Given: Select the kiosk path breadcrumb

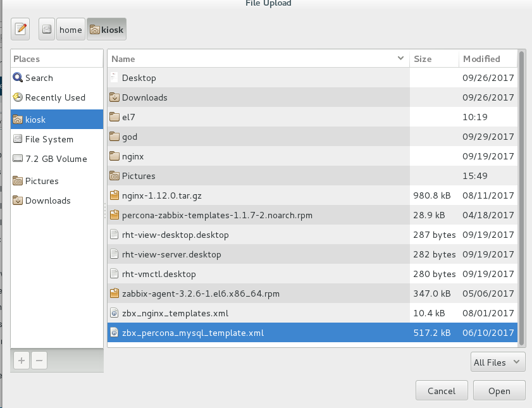Looking at the screenshot, I should (106, 29).
